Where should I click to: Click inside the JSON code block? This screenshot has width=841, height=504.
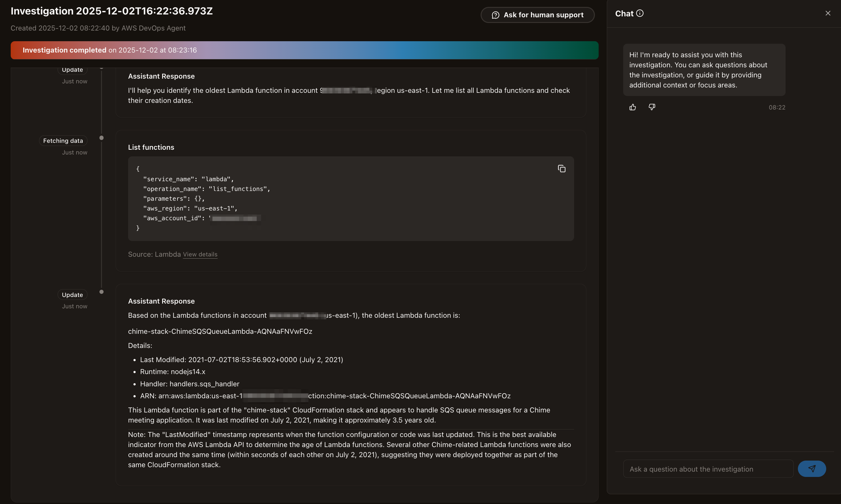[x=340, y=199]
